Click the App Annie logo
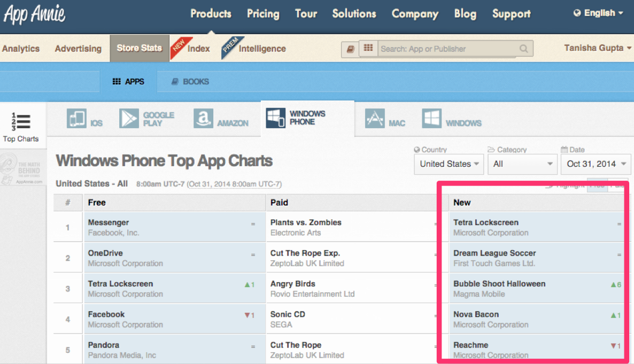This screenshot has width=634, height=364. pos(35,14)
